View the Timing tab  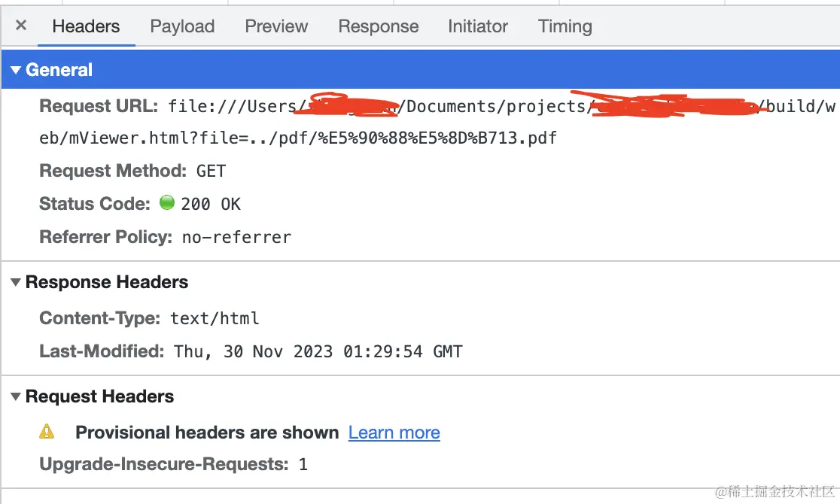tap(565, 26)
